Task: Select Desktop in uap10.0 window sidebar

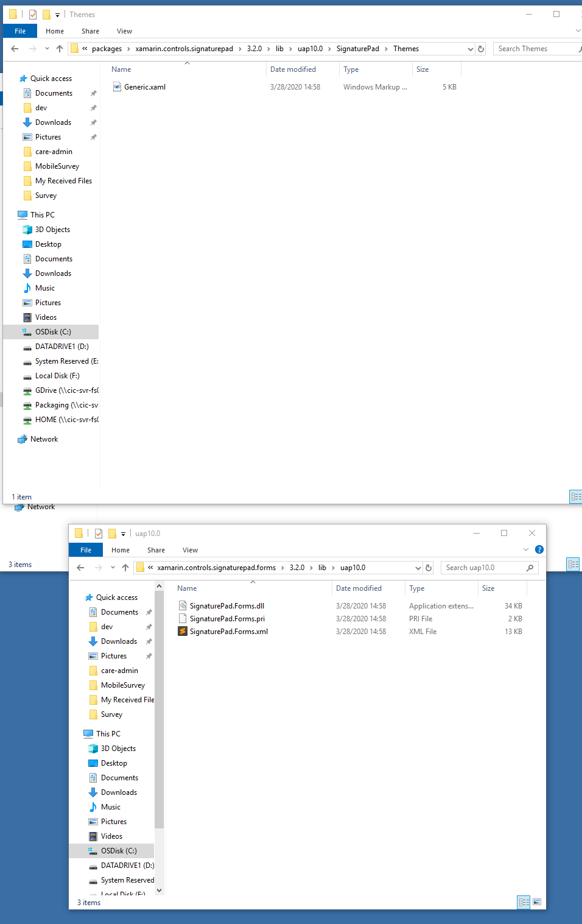Action: tap(114, 763)
